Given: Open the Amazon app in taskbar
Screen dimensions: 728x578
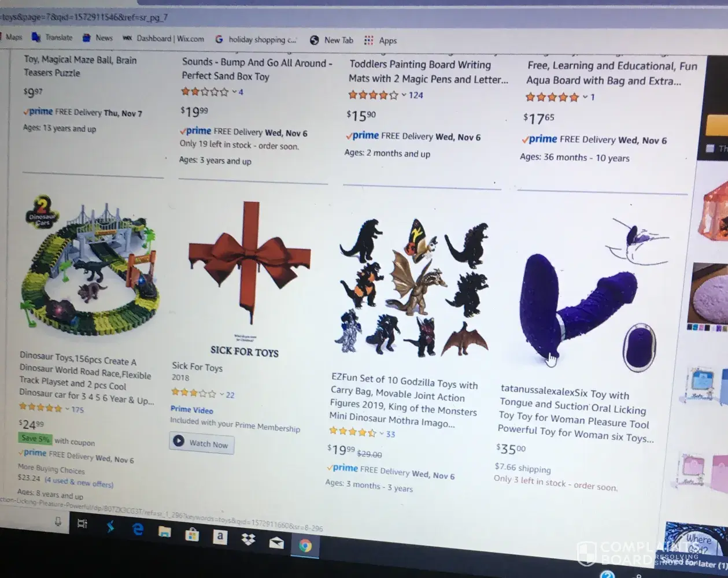Looking at the screenshot, I should click(x=220, y=537).
